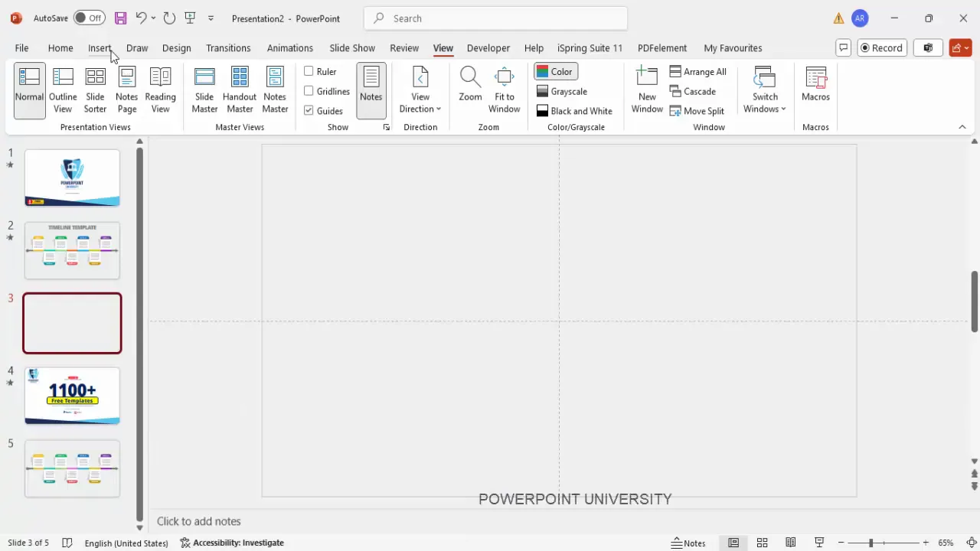Select slide 4 thumbnail
This screenshot has width=980, height=551.
72,396
